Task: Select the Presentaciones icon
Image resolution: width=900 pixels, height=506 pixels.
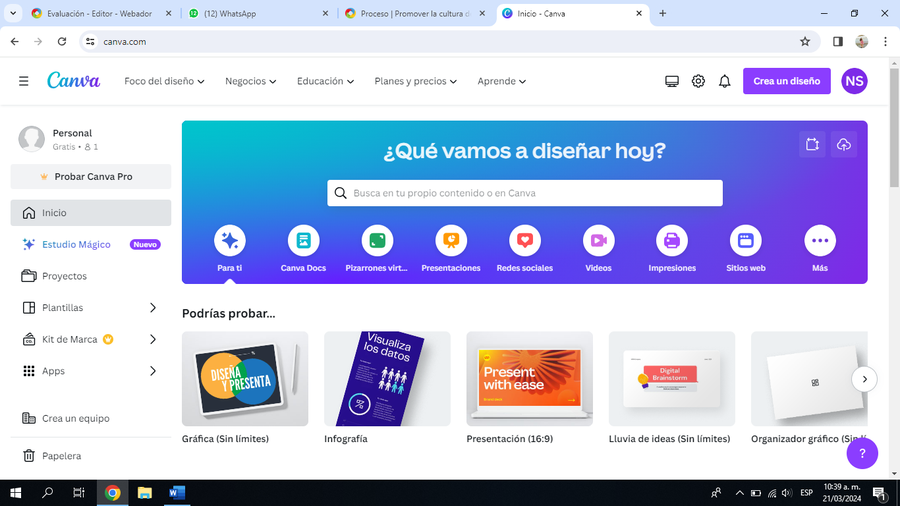Action: (451, 240)
